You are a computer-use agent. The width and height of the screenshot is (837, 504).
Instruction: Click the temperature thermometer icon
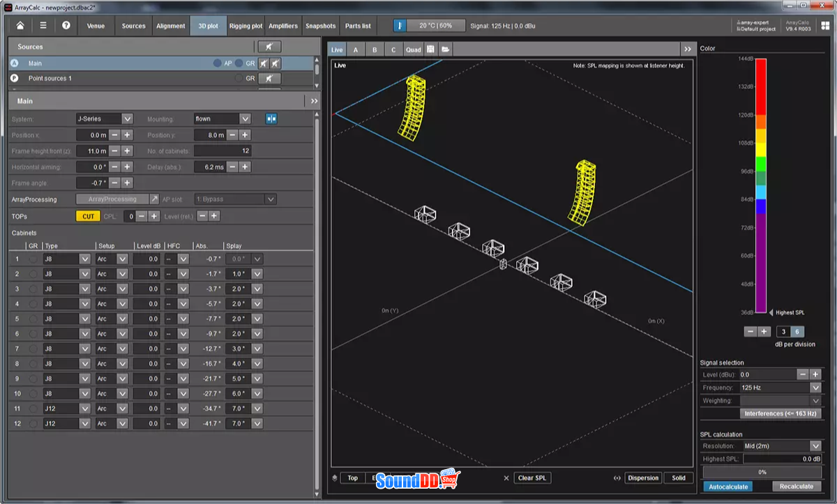(x=400, y=26)
